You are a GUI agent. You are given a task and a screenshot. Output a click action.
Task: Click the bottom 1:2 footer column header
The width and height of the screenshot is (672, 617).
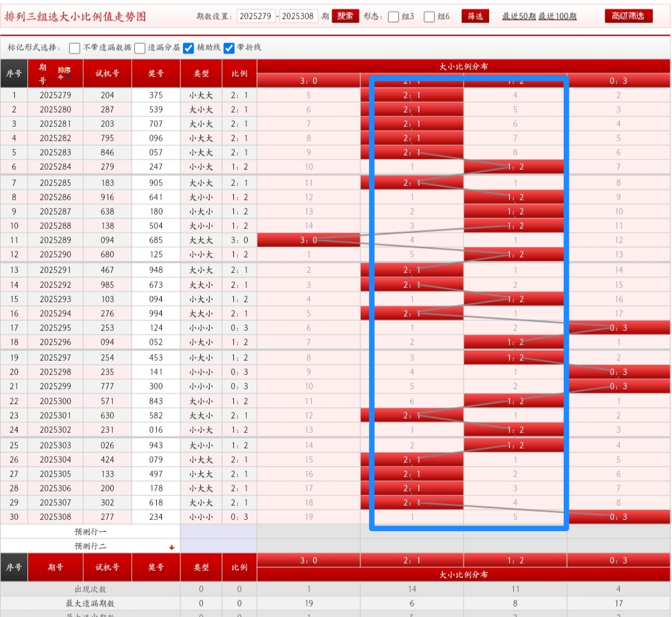515,560
